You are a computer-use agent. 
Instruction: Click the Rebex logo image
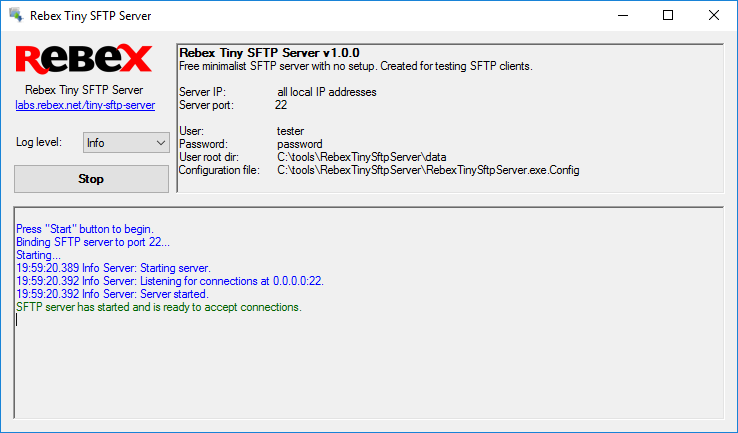[84, 60]
